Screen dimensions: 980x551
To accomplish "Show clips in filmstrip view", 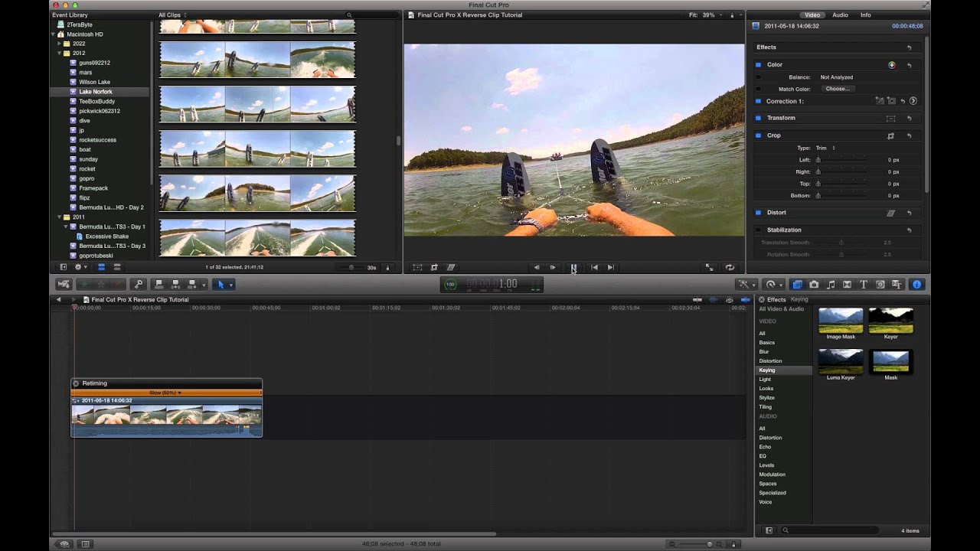I will pos(101,267).
